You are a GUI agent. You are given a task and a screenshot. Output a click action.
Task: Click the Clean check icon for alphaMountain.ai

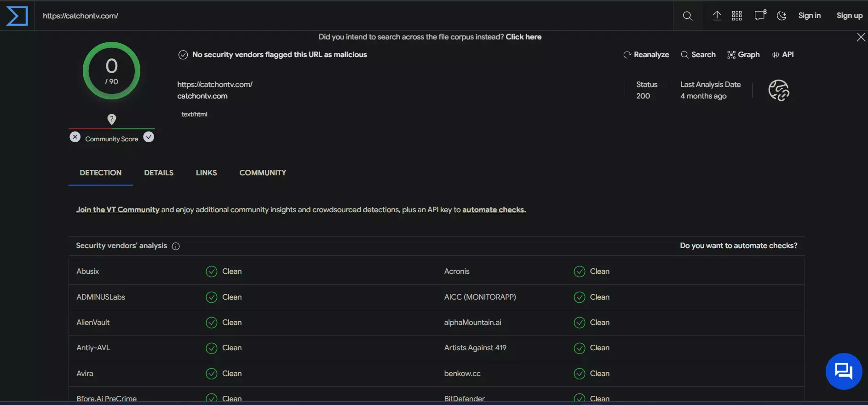(x=580, y=323)
